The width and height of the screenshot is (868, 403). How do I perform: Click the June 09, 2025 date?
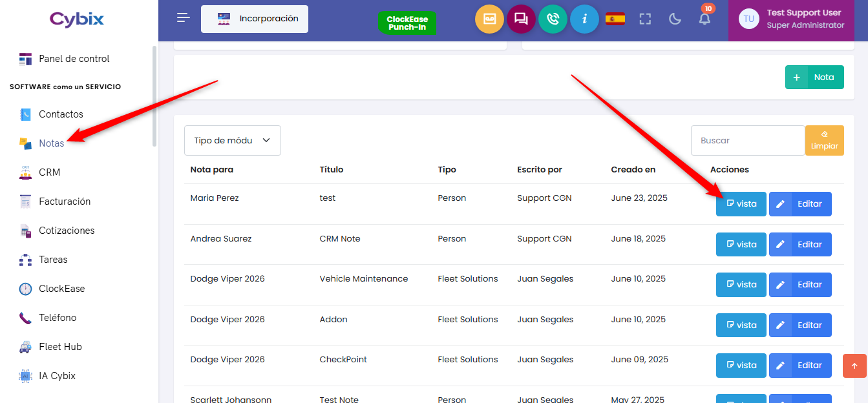pos(640,360)
